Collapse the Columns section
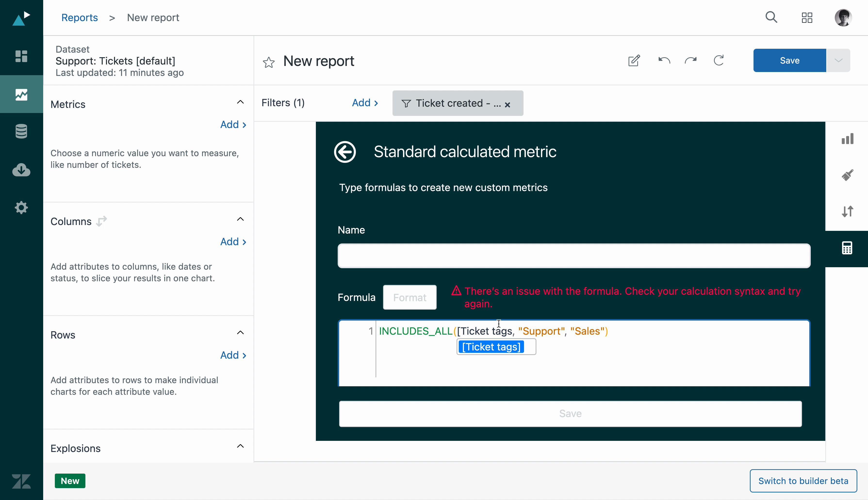The width and height of the screenshot is (868, 500). coord(240,219)
